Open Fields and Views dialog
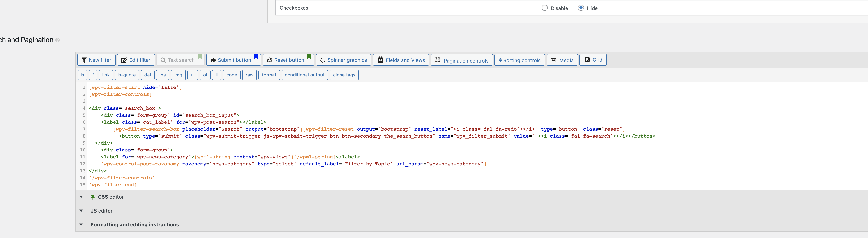This screenshot has width=868, height=238. tap(401, 60)
